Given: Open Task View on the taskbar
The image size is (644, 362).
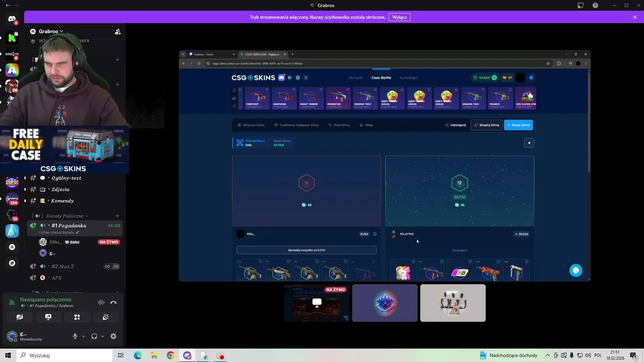Looking at the screenshot, I should (121, 355).
